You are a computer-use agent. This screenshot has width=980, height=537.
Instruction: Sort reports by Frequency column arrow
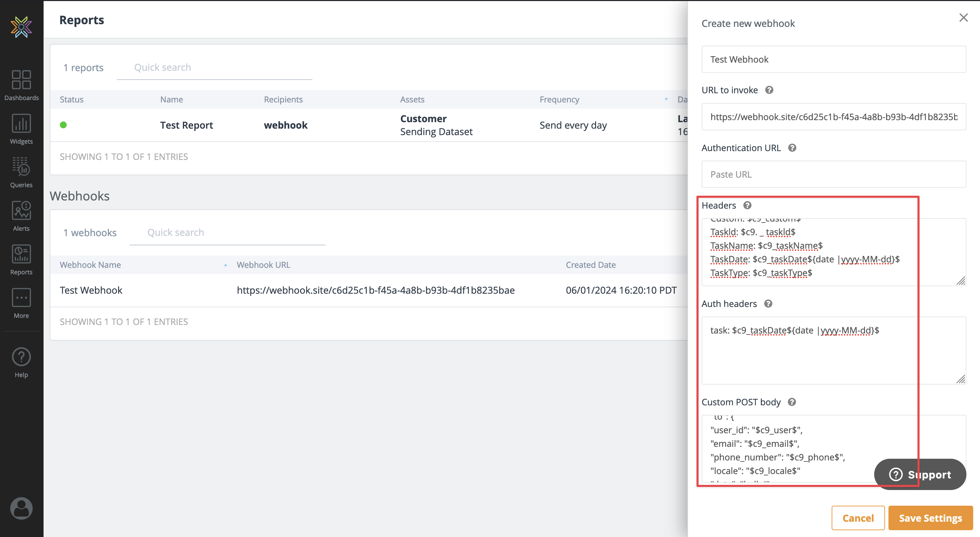[666, 99]
